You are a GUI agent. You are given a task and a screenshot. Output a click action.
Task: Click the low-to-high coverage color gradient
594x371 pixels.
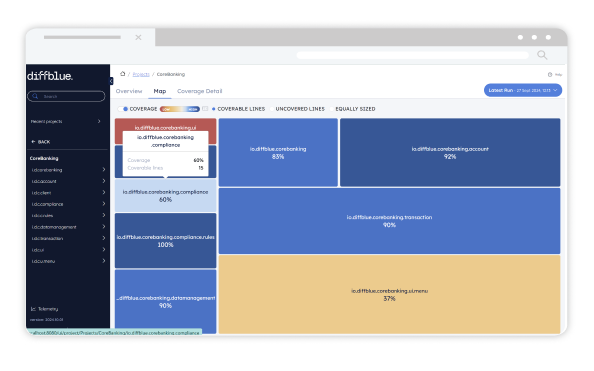180,109
